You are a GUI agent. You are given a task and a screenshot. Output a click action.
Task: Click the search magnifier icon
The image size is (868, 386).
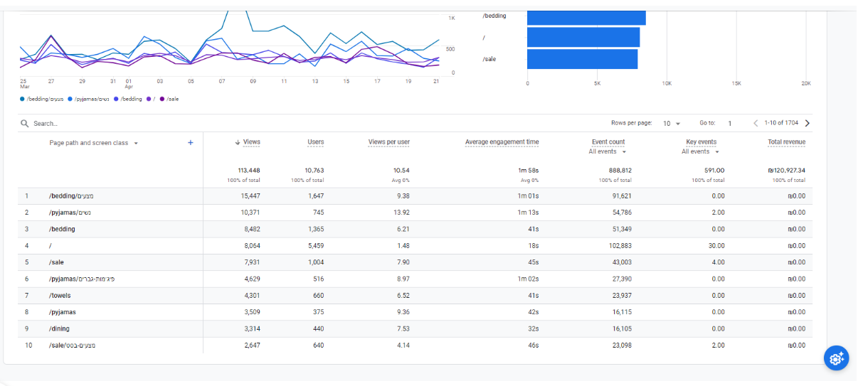tap(25, 124)
